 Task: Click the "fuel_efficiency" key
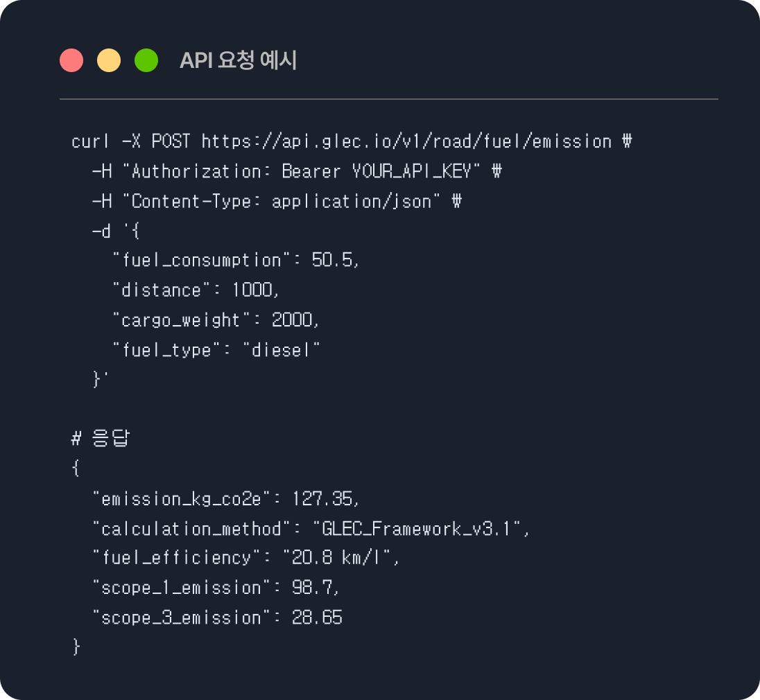(x=176, y=558)
